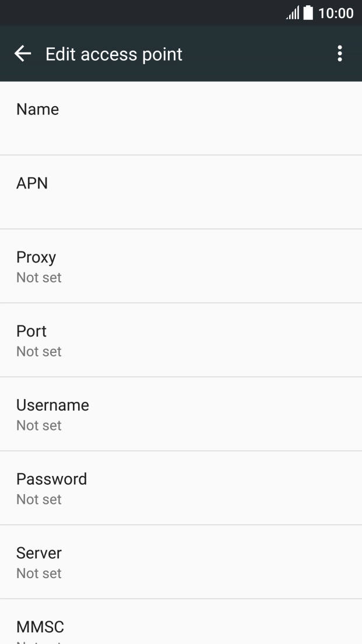362x644 pixels.
Task: Tap the battery status icon
Action: point(308,13)
